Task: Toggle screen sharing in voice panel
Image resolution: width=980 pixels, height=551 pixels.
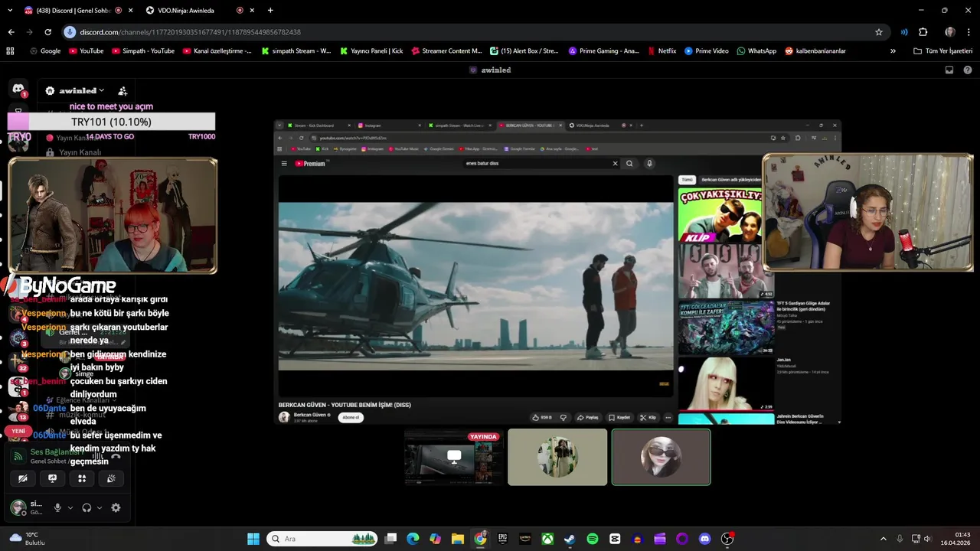Action: [x=52, y=478]
